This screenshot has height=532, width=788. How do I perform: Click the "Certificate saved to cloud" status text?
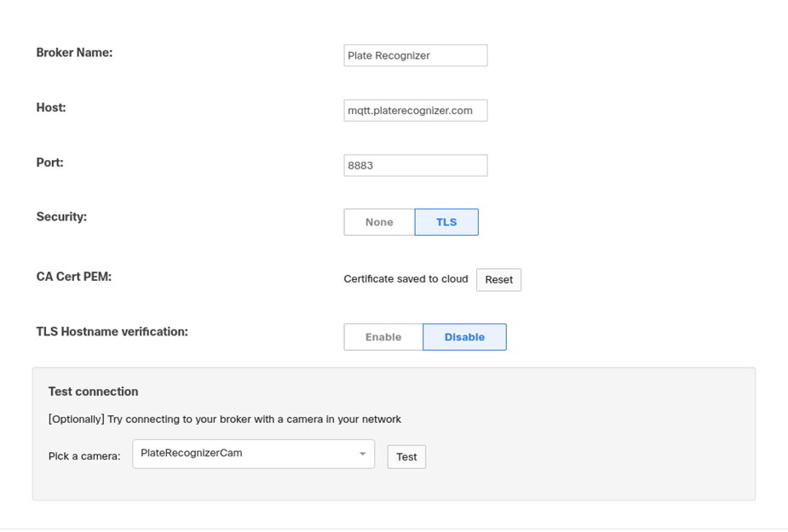click(406, 279)
